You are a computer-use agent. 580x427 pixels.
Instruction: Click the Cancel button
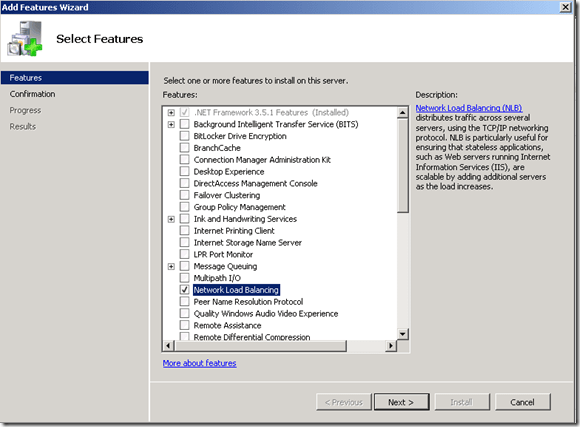pos(522,402)
